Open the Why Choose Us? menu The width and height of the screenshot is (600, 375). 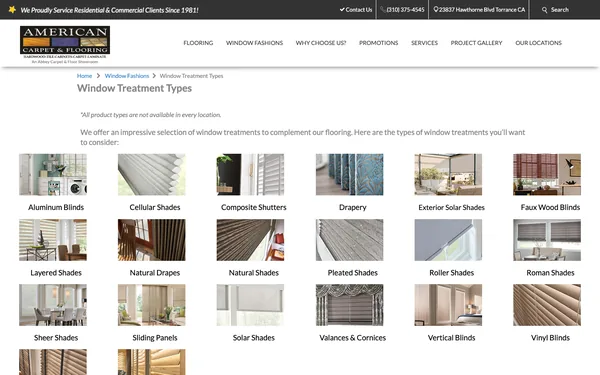click(321, 43)
